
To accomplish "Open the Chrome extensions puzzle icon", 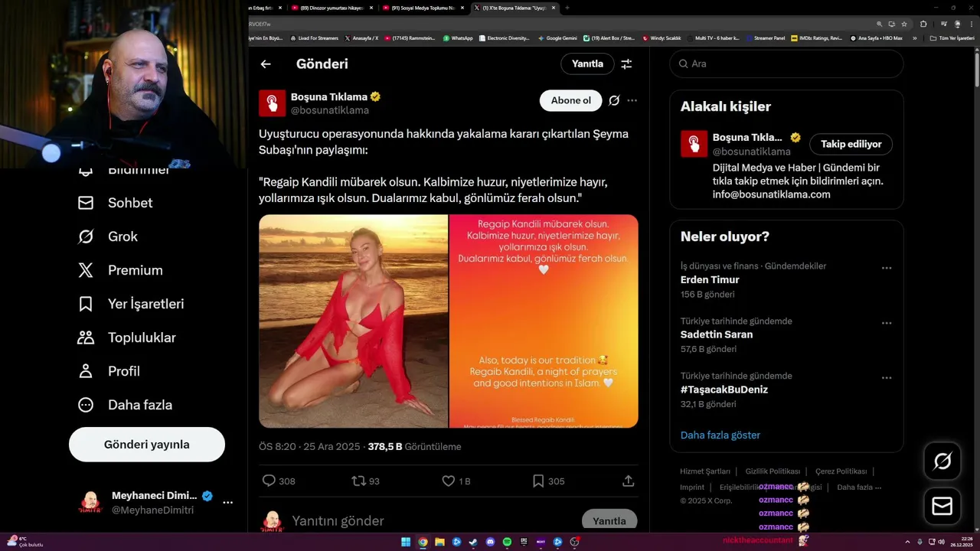I will (923, 24).
